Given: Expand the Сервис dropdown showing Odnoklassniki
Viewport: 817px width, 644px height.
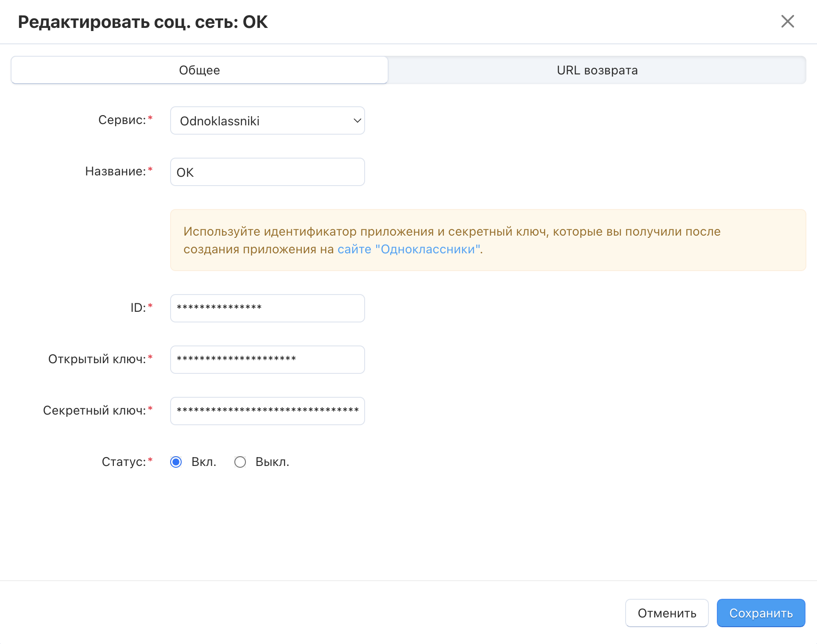Looking at the screenshot, I should tap(267, 120).
